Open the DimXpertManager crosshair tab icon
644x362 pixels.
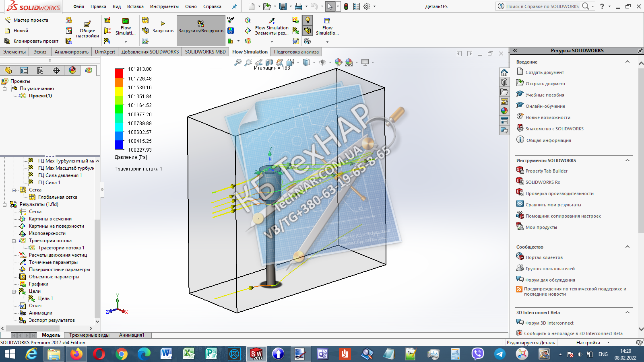(x=56, y=70)
